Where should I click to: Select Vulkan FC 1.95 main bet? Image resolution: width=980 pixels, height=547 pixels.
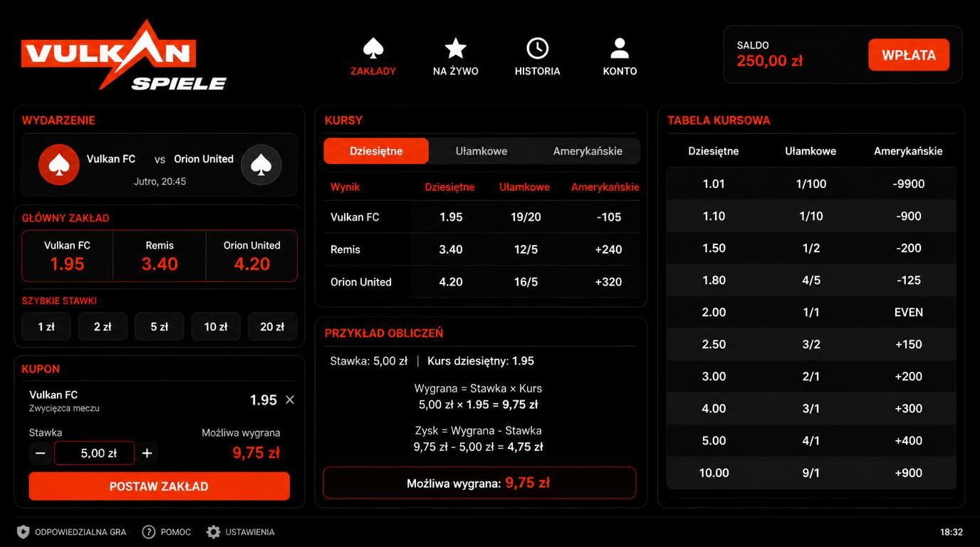tap(68, 256)
